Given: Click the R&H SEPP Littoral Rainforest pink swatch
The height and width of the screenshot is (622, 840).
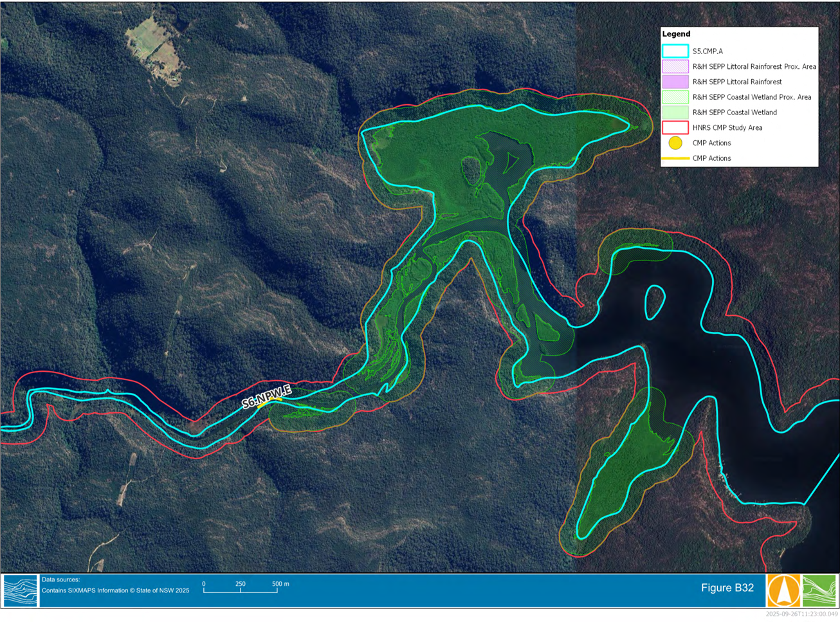Looking at the screenshot, I should [675, 82].
